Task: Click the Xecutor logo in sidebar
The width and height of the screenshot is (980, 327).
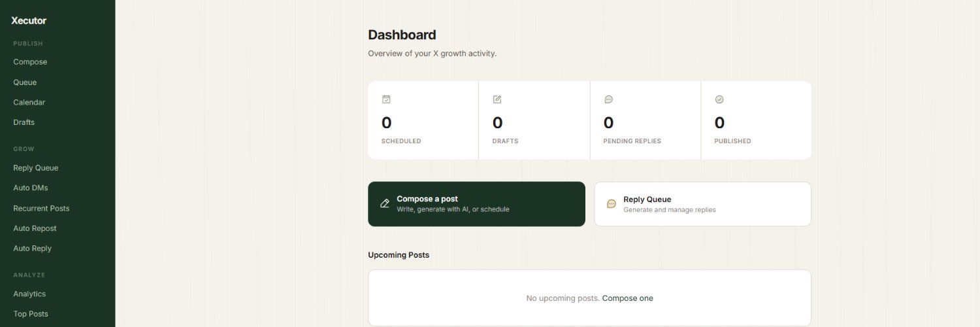Action: (29, 20)
